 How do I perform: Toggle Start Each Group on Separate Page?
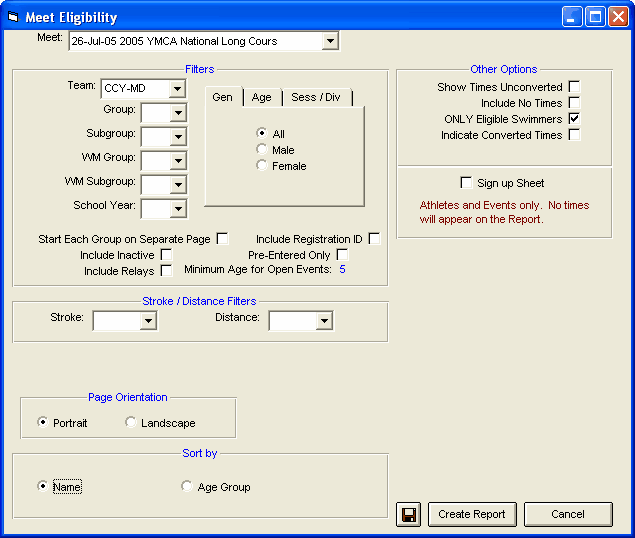(222, 239)
